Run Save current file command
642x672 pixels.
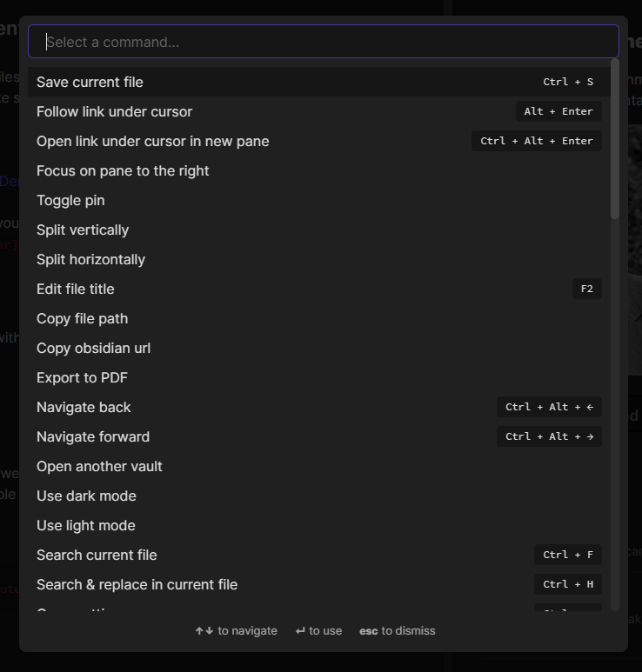(x=90, y=82)
